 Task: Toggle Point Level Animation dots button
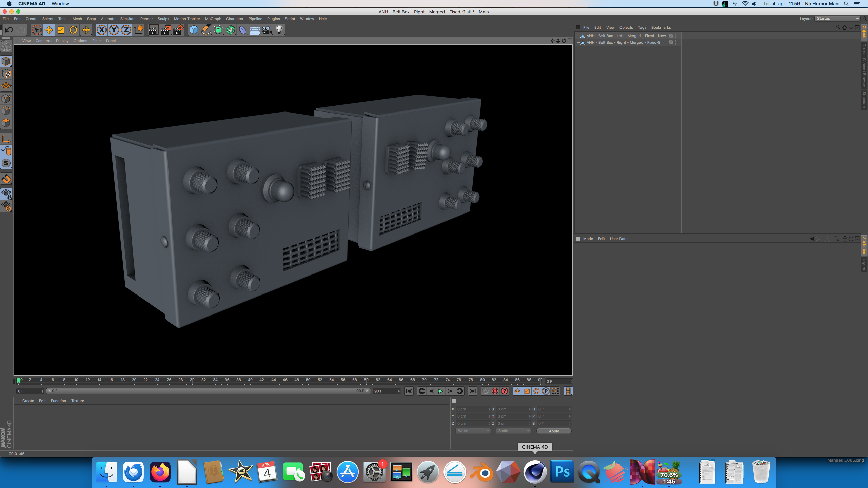click(x=555, y=391)
